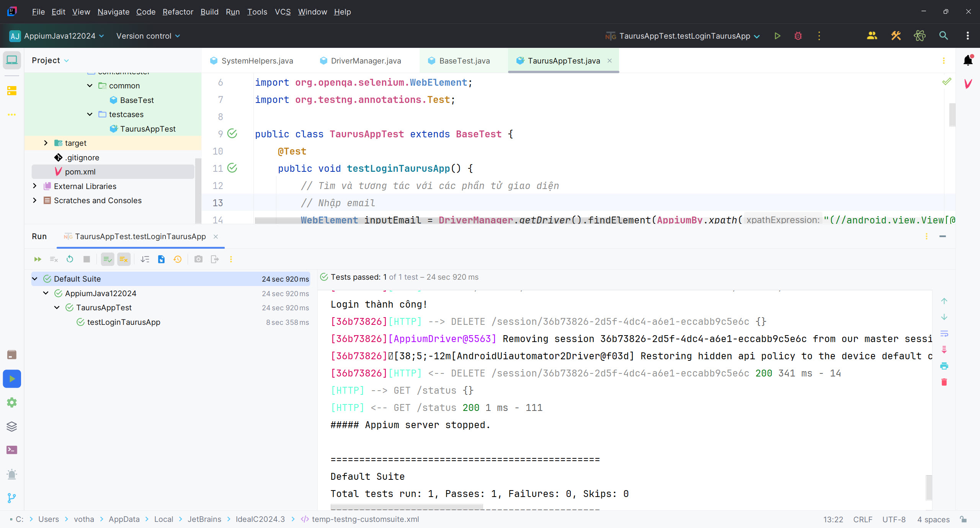
Task: Open AppiumJava122024 project dropdown
Action: click(57, 36)
